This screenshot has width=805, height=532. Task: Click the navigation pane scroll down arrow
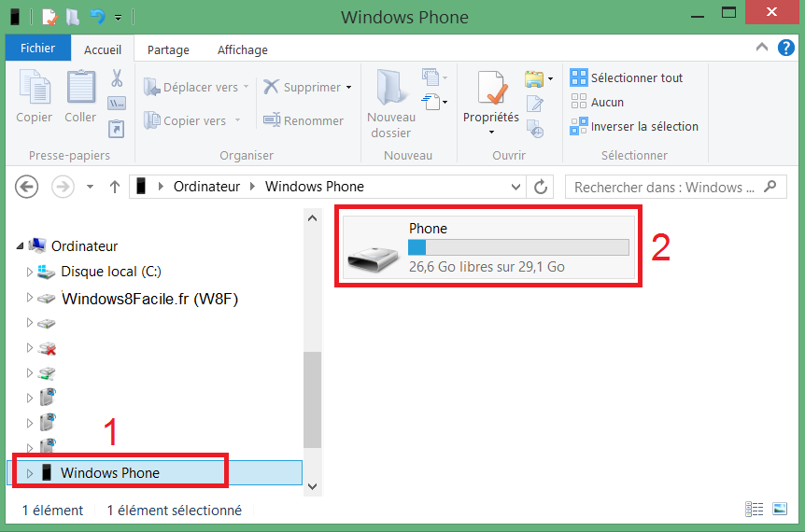[x=312, y=486]
